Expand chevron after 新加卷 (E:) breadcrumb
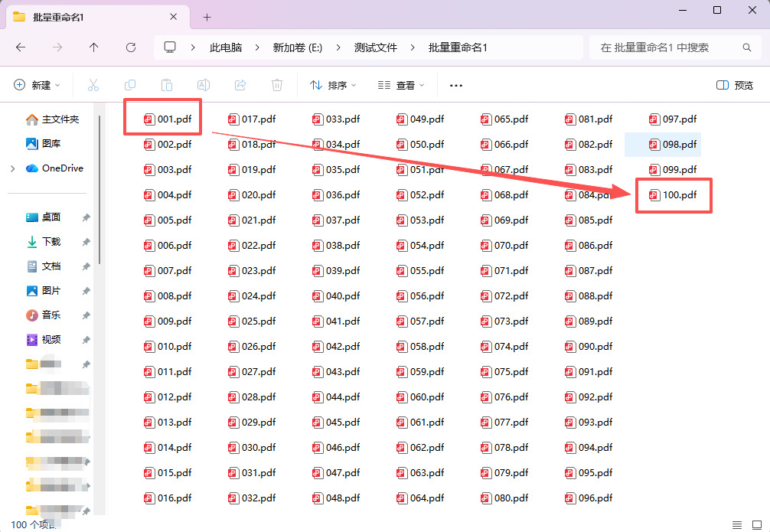This screenshot has height=532, width=770. 338,47
